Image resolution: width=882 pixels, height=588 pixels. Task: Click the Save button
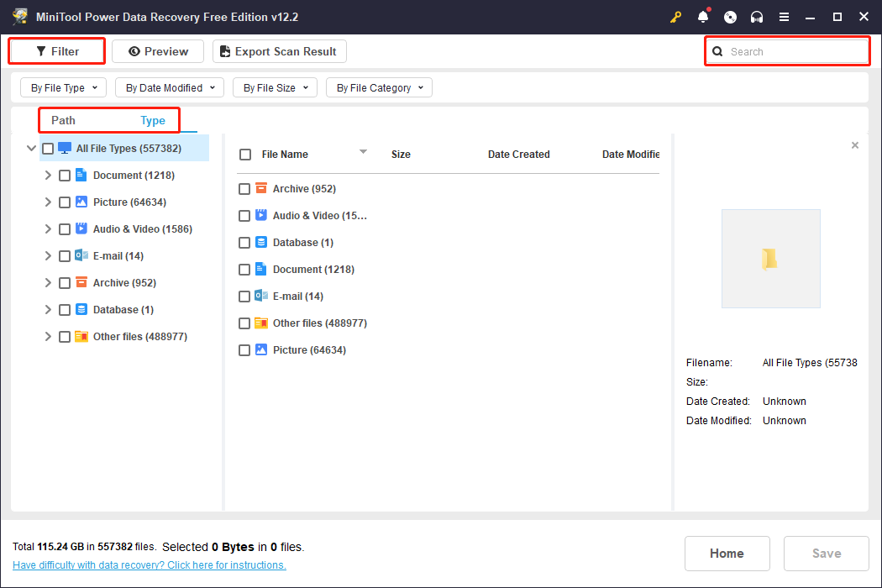(827, 554)
